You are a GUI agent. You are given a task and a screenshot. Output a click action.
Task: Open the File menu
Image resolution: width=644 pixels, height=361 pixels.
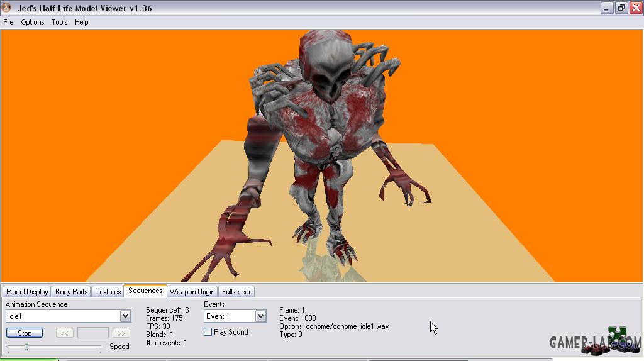pos(8,22)
